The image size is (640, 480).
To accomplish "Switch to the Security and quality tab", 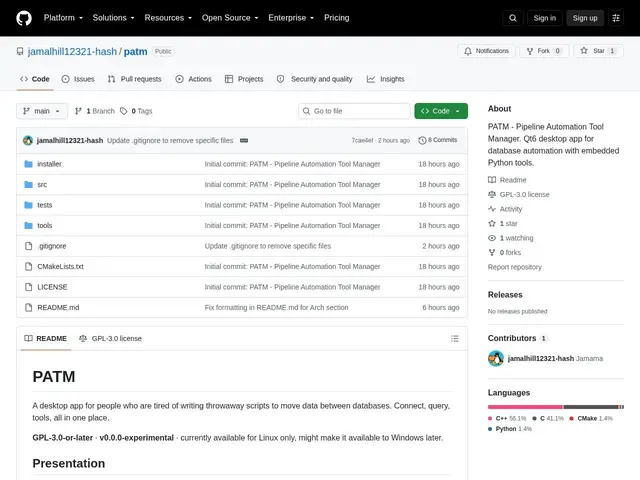I will 315,79.
